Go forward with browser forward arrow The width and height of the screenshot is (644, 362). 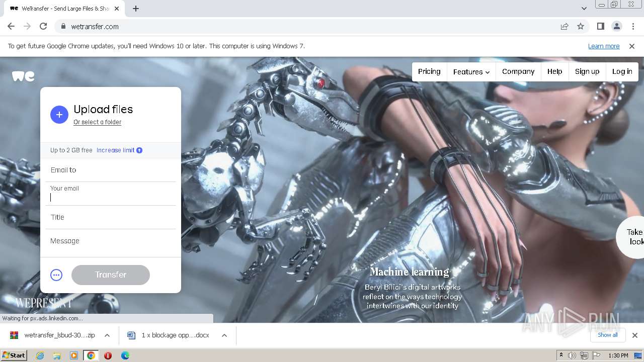coord(27,26)
